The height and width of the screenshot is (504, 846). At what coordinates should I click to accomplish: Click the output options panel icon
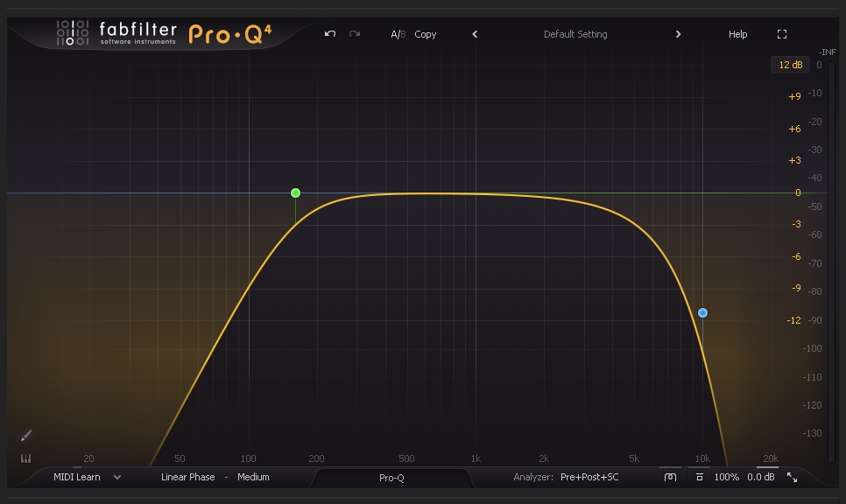699,477
